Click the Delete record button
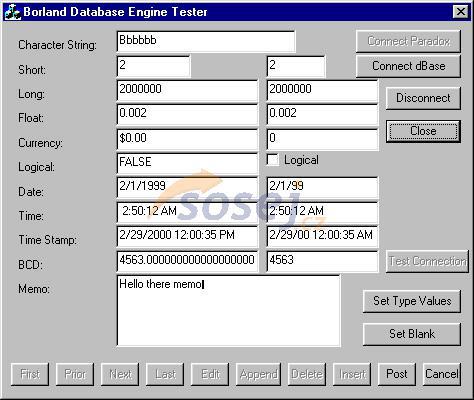The width and height of the screenshot is (474, 400). click(x=307, y=374)
